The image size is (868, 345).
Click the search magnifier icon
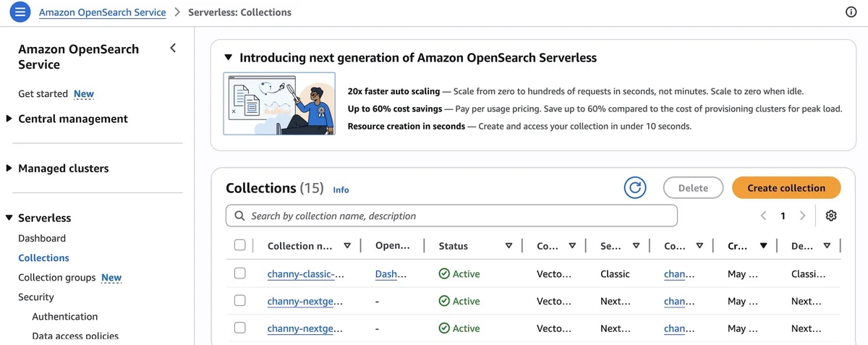click(239, 216)
